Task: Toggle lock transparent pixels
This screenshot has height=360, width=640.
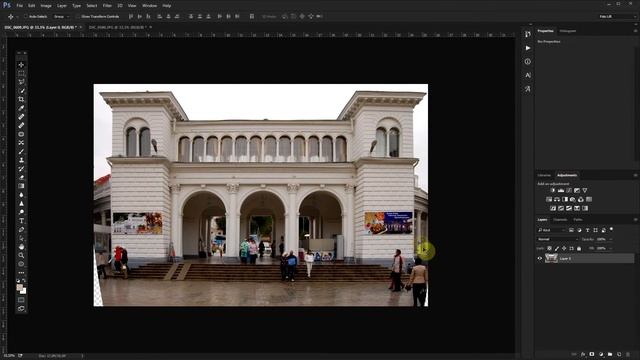Action: coord(549,249)
